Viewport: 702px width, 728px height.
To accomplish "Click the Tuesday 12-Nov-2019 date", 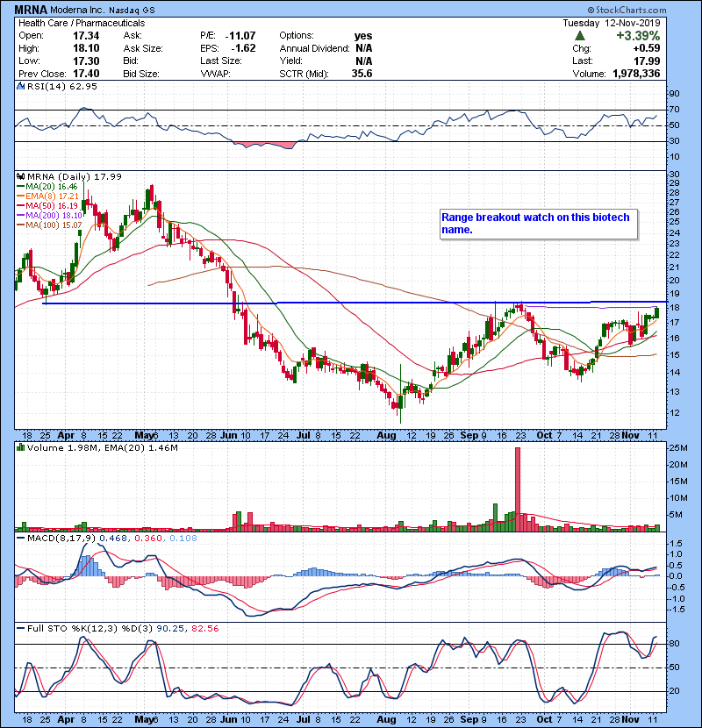I will (612, 23).
